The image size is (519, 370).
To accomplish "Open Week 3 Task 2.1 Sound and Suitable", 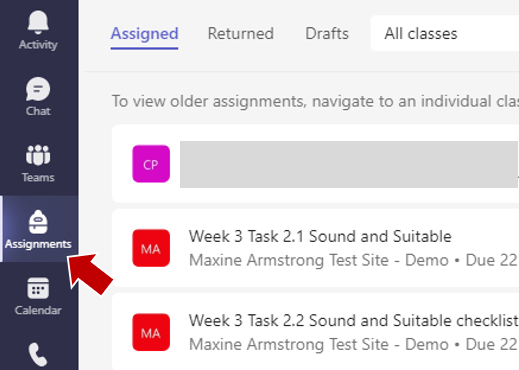I will (320, 236).
